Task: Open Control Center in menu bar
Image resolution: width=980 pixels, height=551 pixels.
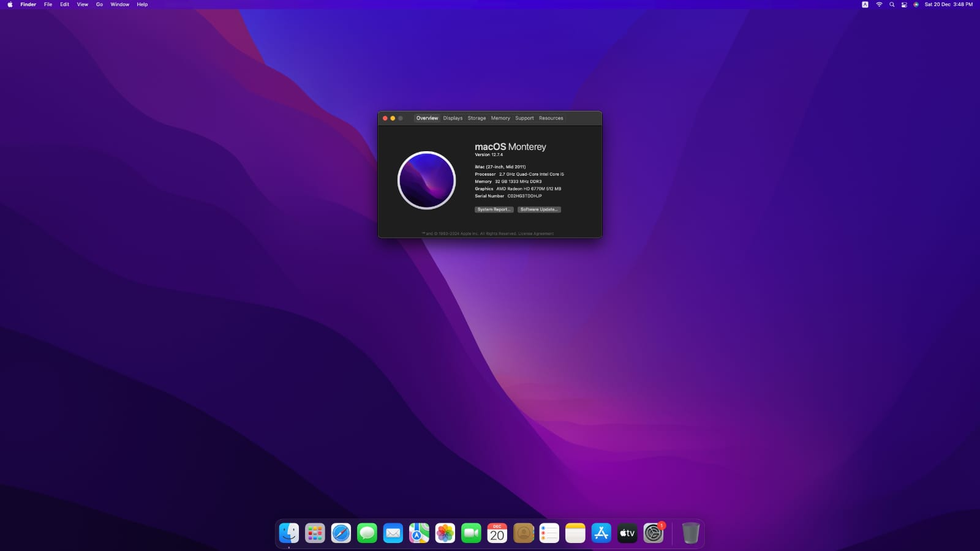Action: point(904,4)
